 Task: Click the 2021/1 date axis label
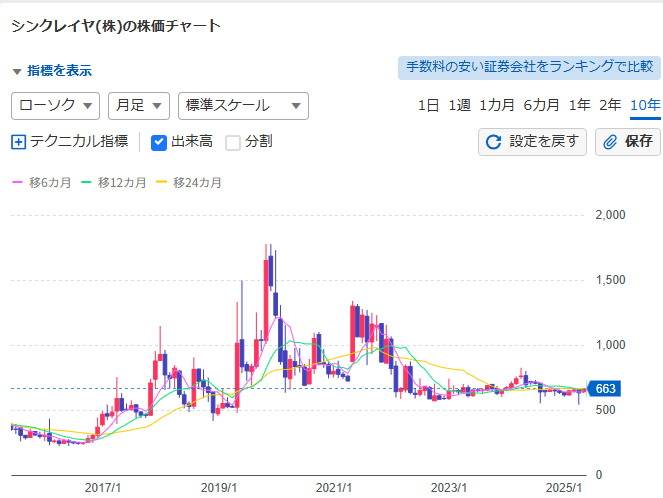tap(334, 488)
